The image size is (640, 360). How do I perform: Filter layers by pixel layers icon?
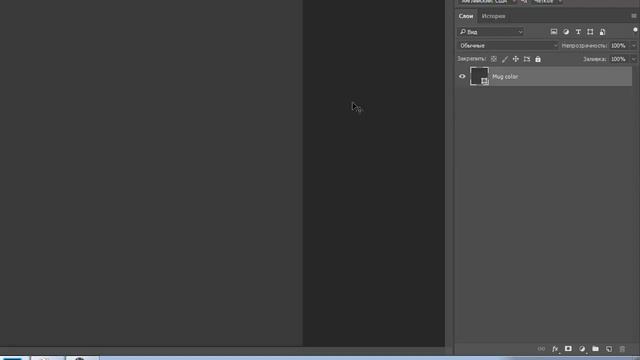point(553,32)
